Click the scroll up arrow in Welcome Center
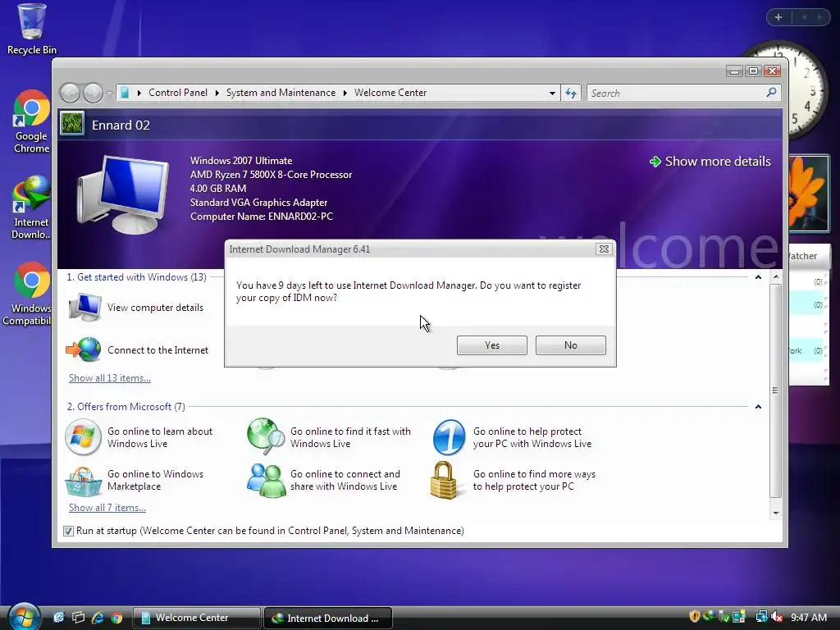 pos(776,277)
